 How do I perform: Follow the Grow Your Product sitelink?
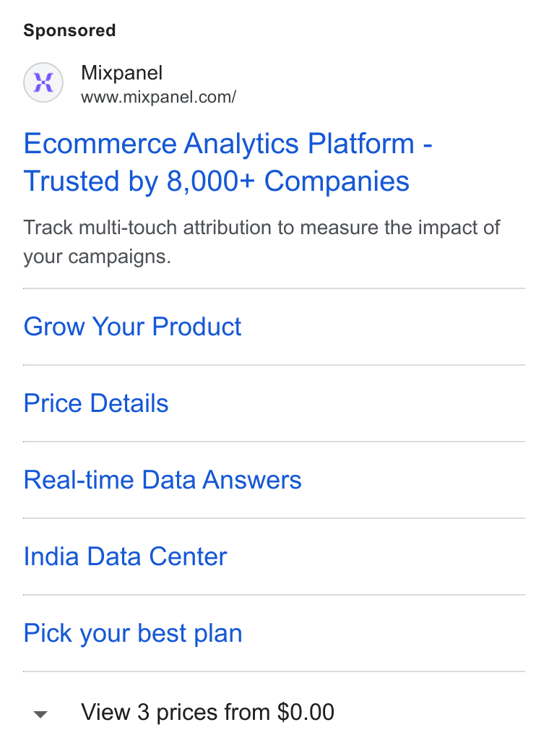(132, 327)
